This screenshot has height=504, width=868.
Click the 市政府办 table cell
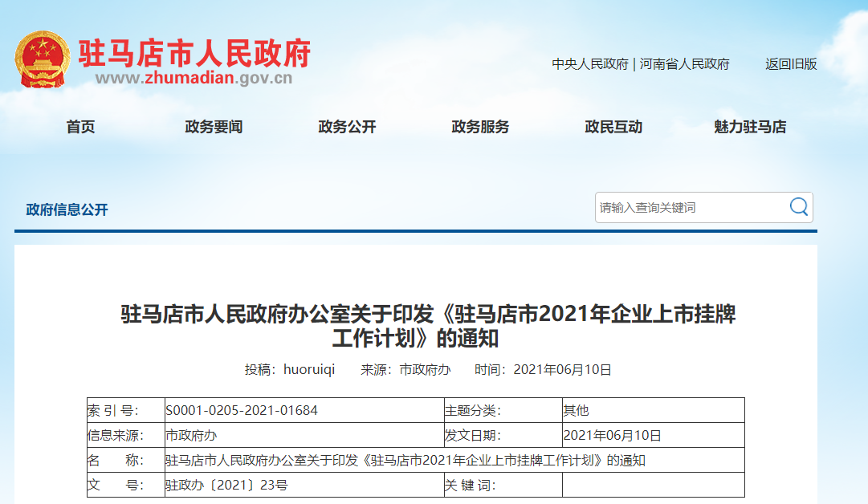(x=304, y=436)
